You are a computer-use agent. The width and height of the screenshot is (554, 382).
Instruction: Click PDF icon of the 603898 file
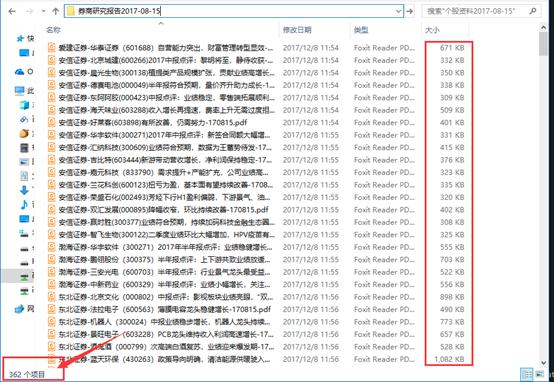coord(52,122)
